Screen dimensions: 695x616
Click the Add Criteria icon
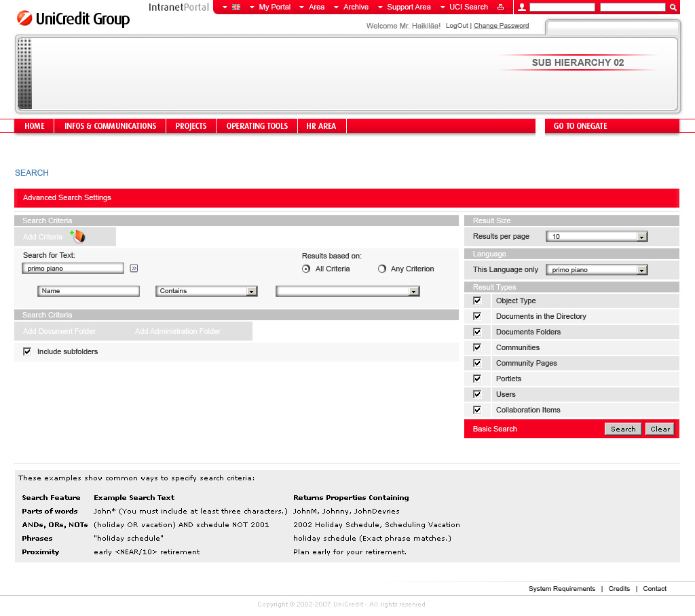pyautogui.click(x=79, y=237)
